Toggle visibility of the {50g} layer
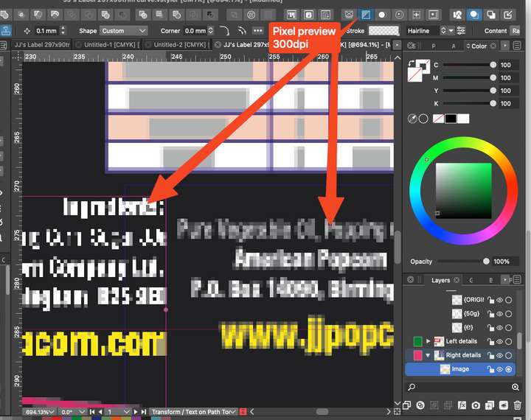 coord(499,314)
